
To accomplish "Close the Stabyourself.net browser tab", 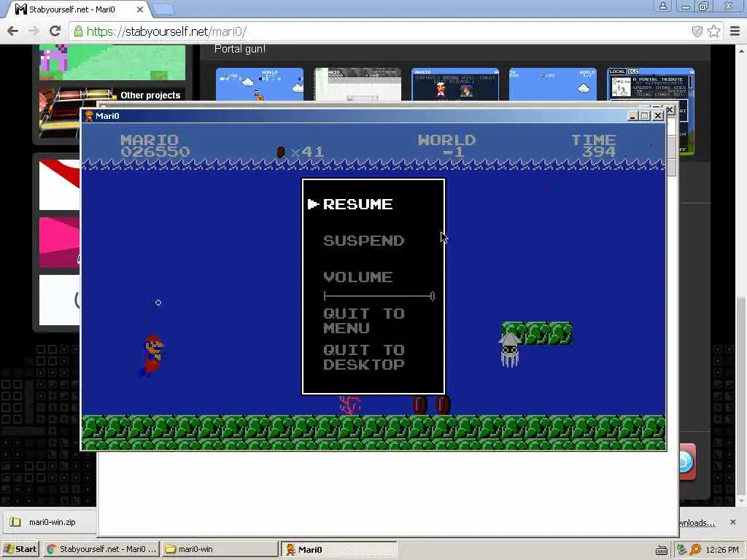I will 140,9.
